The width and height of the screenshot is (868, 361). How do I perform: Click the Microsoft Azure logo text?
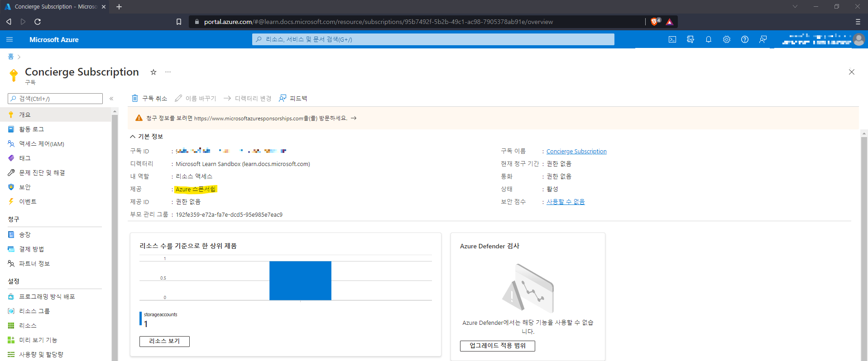54,40
